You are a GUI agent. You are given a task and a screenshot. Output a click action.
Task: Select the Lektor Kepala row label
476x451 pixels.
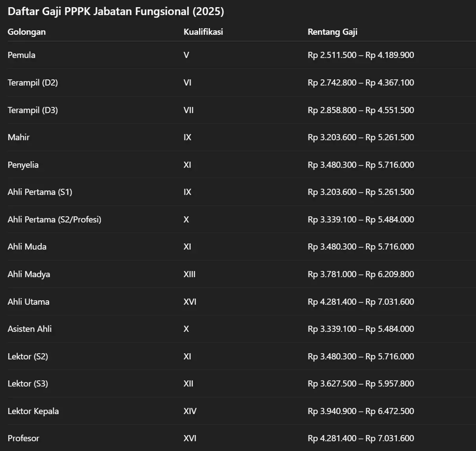coord(33,411)
